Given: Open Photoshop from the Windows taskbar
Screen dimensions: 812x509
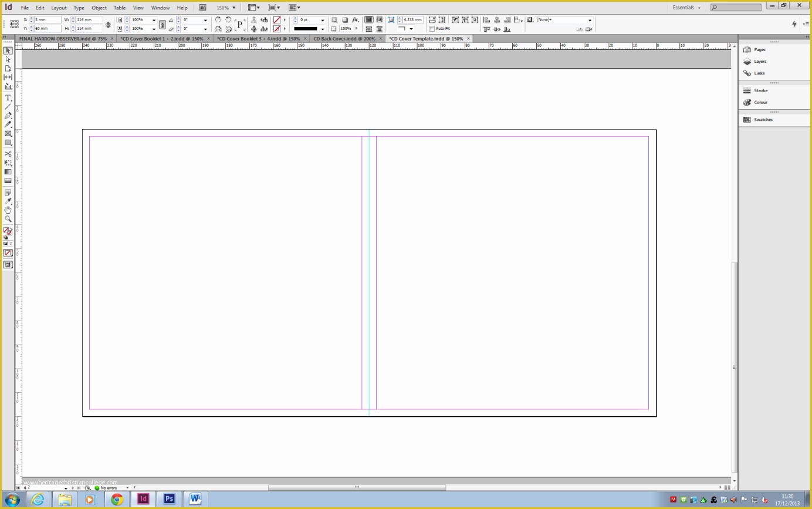Looking at the screenshot, I should 170,499.
